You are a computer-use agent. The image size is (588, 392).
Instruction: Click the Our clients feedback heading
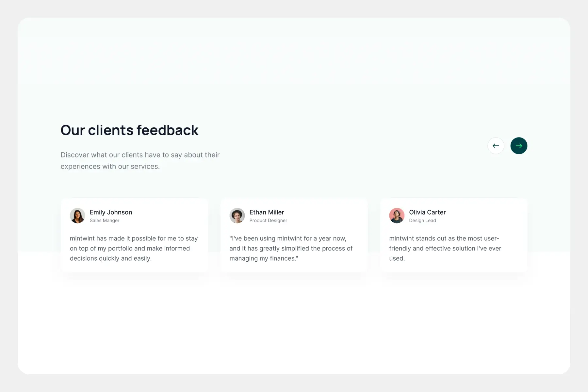[129, 130]
